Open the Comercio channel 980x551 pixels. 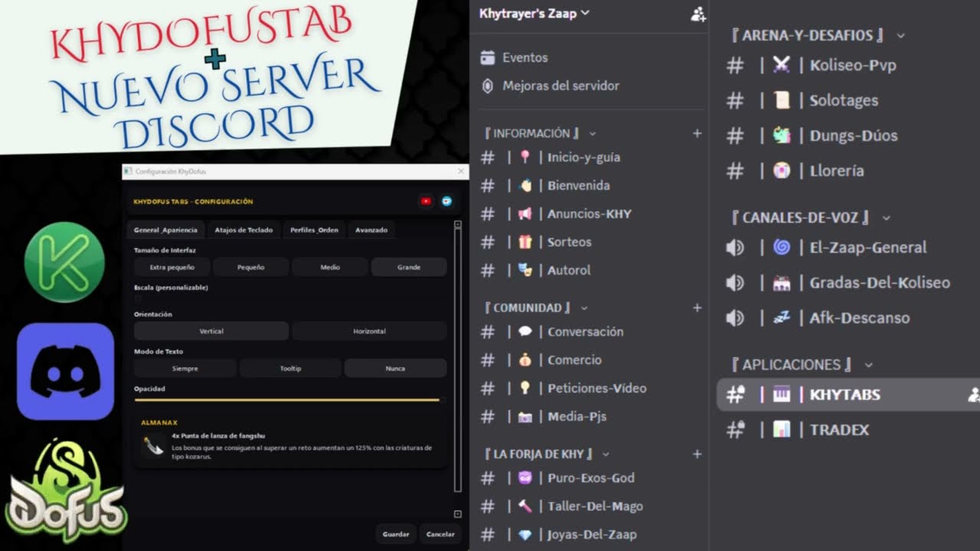click(x=574, y=360)
